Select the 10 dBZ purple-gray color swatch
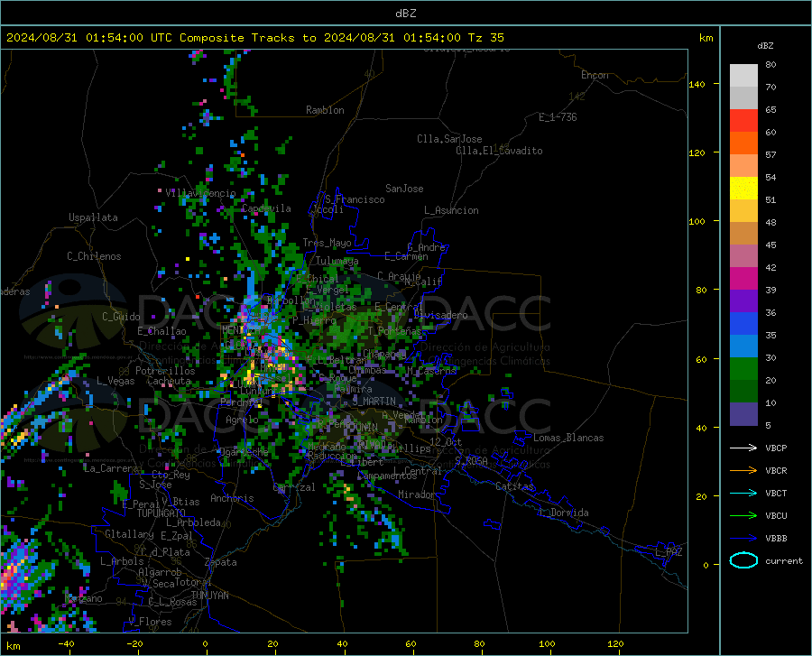 [x=743, y=414]
